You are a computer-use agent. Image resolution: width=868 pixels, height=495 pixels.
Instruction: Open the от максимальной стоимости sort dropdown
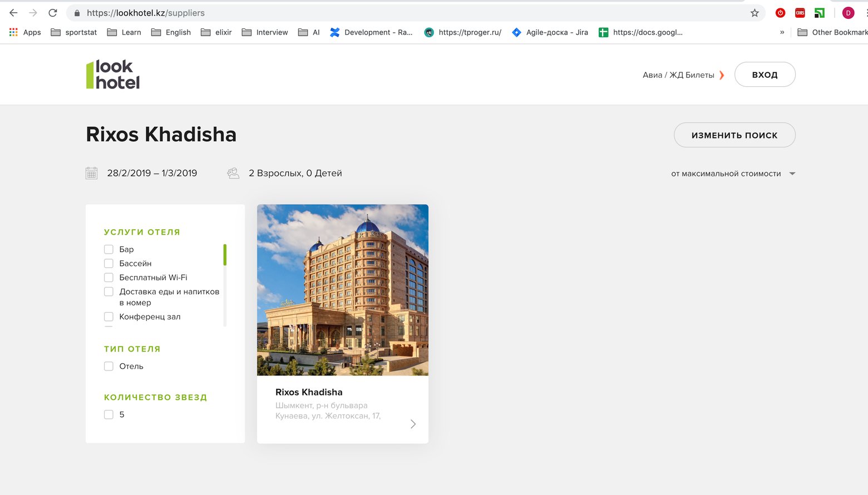click(x=733, y=174)
